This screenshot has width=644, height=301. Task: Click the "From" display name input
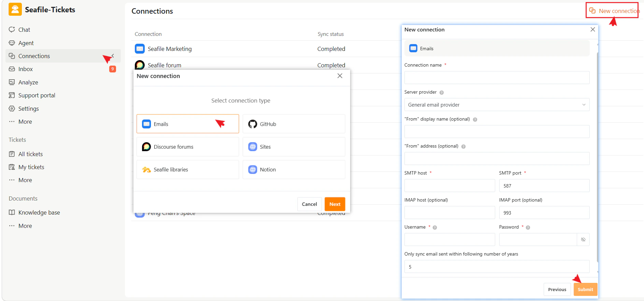point(497,132)
